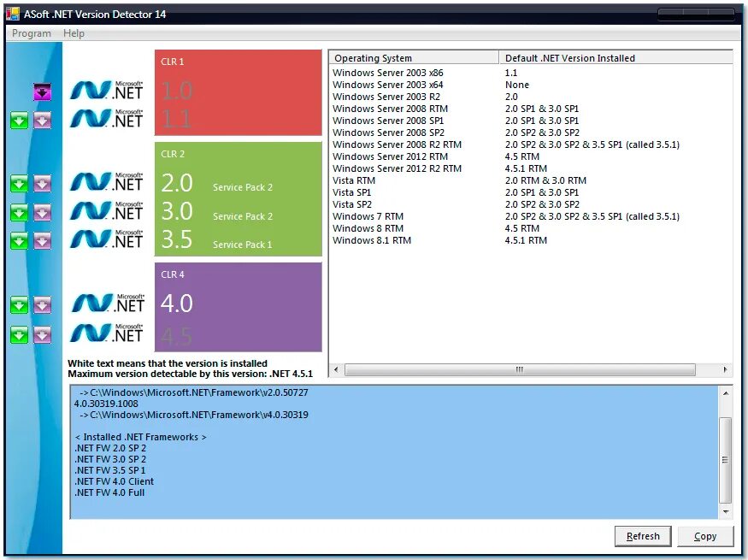Select the 'Windows Server 2003 x86' row
Viewport: 748px width, 560px height.
coord(531,73)
